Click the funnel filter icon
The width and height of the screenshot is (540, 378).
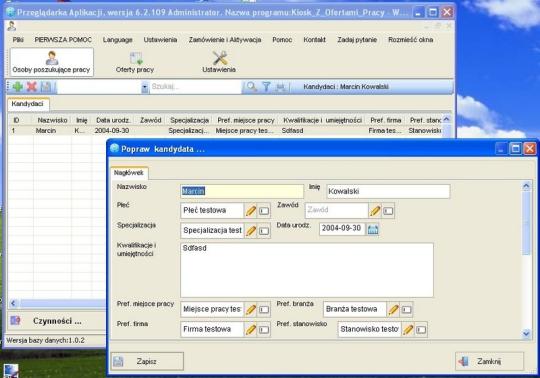pos(266,87)
